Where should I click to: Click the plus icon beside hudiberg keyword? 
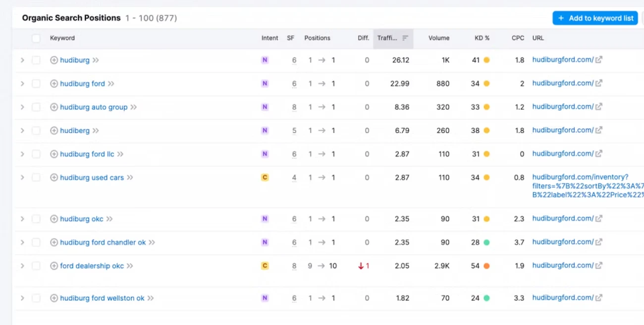pyautogui.click(x=54, y=131)
